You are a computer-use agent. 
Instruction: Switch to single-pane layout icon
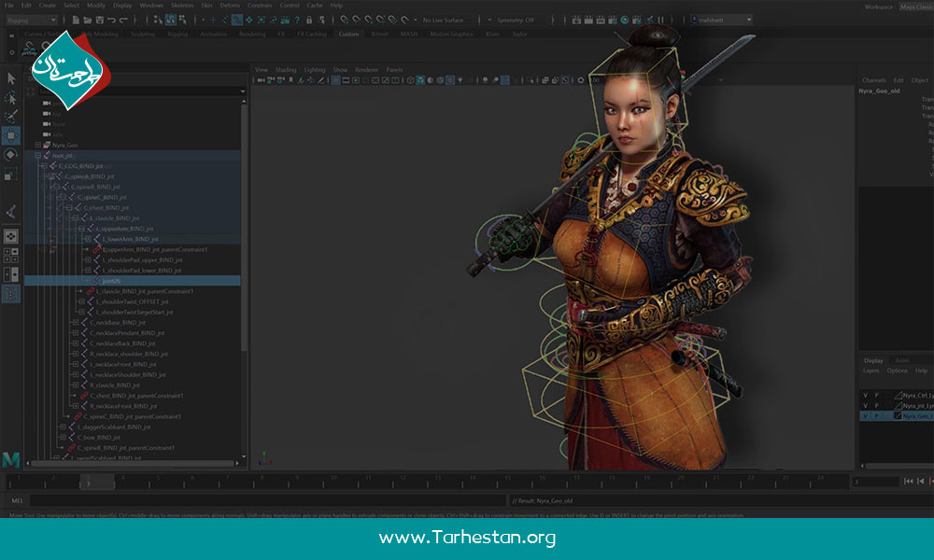pyautogui.click(x=10, y=236)
